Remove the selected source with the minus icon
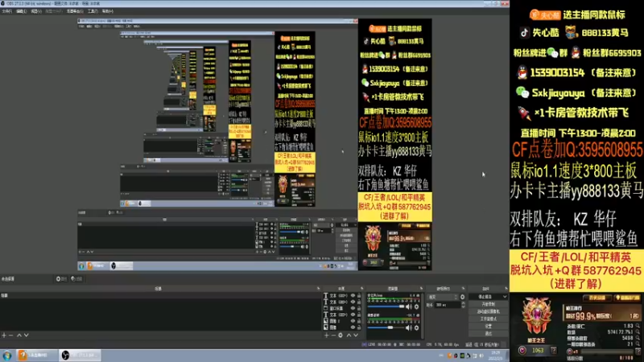Viewport: 644px width, 362px height. point(333,335)
